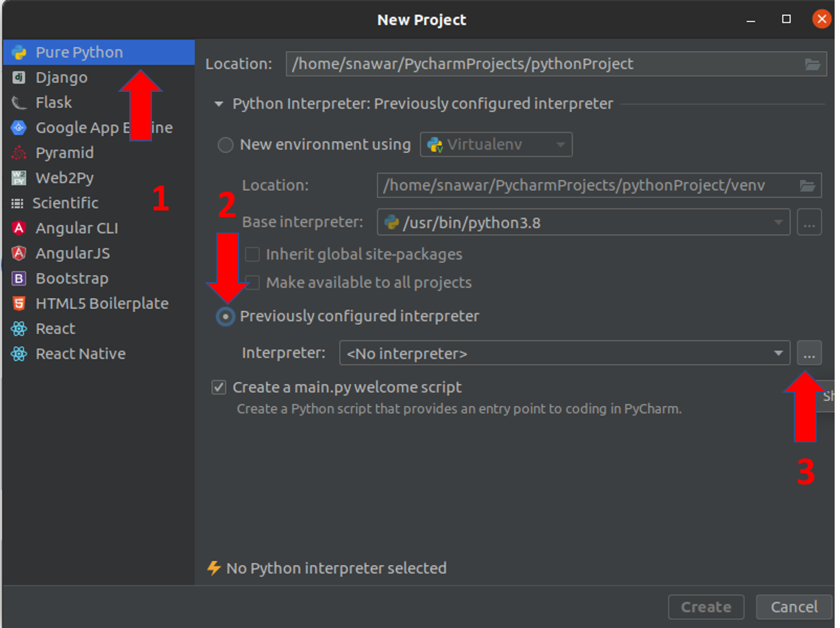This screenshot has height=628, width=840.
Task: Choose the Pyramid project type
Action: pos(98,153)
